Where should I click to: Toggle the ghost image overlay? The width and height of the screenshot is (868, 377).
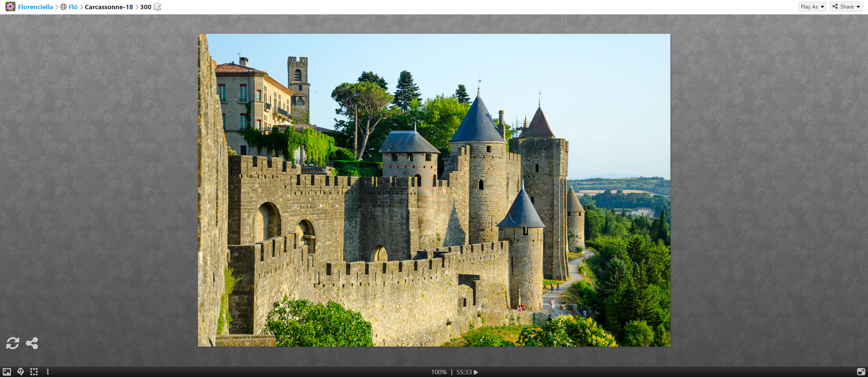[x=20, y=372]
